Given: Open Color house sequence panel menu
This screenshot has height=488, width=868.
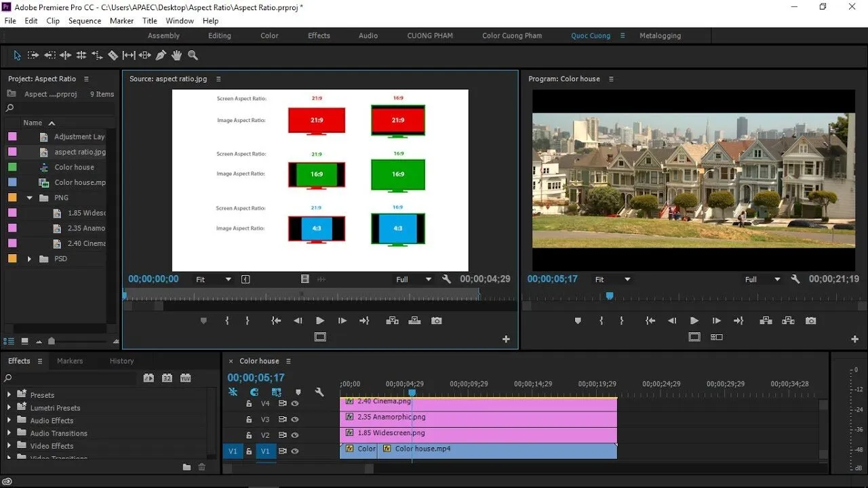Looking at the screenshot, I should (288, 361).
